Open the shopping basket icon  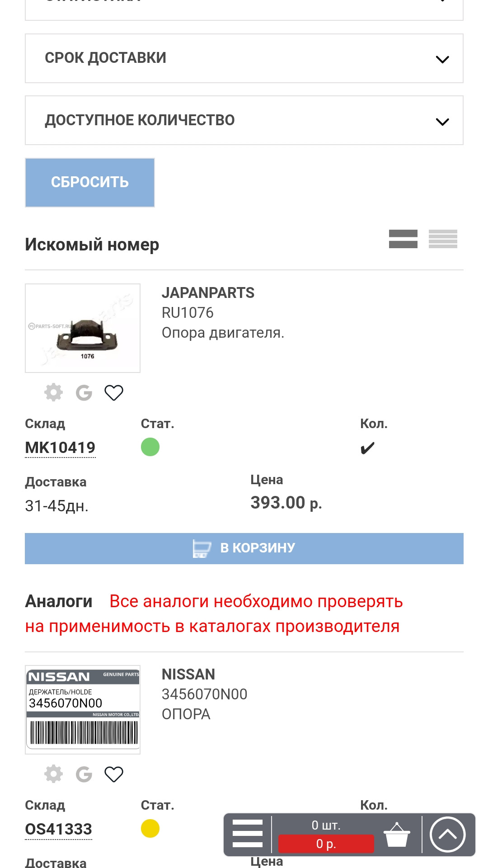point(397,835)
